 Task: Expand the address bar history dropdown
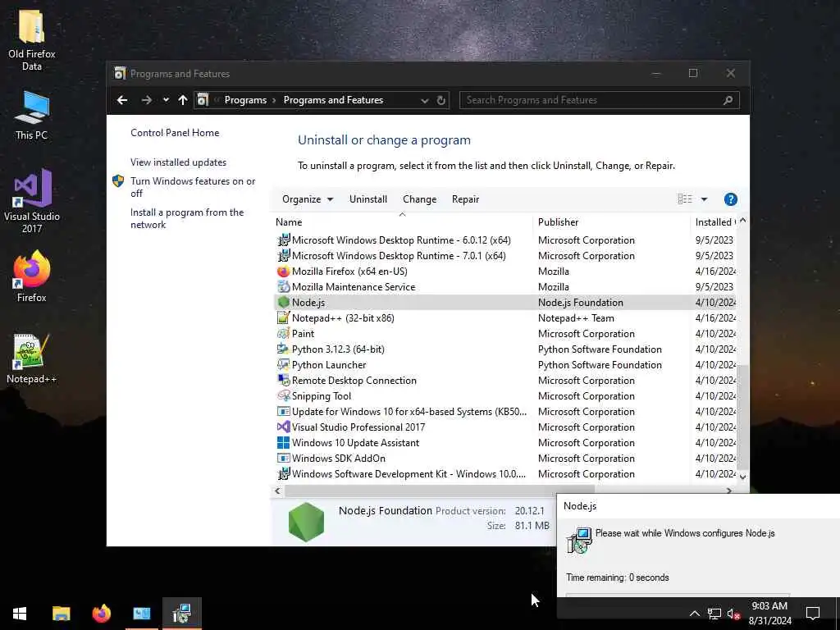424,100
